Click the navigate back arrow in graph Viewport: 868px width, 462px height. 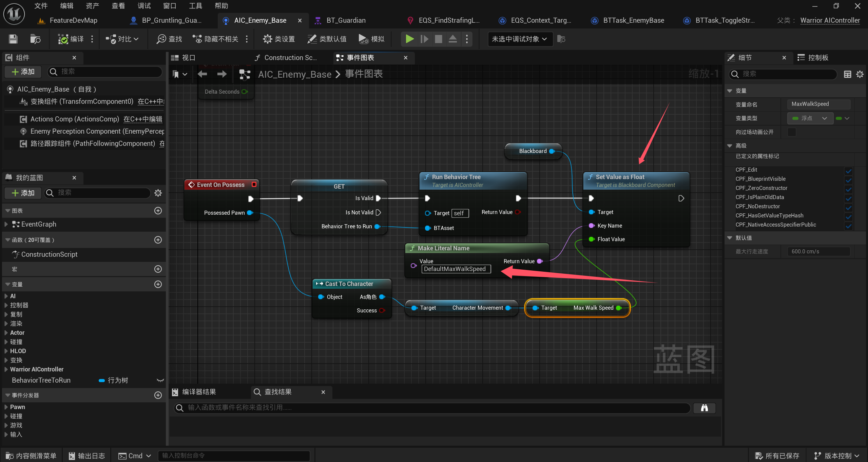202,74
